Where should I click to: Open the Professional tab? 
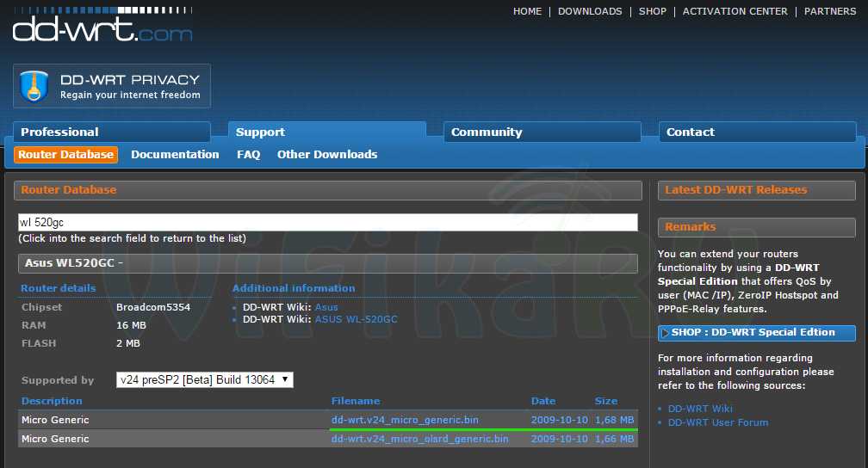111,132
